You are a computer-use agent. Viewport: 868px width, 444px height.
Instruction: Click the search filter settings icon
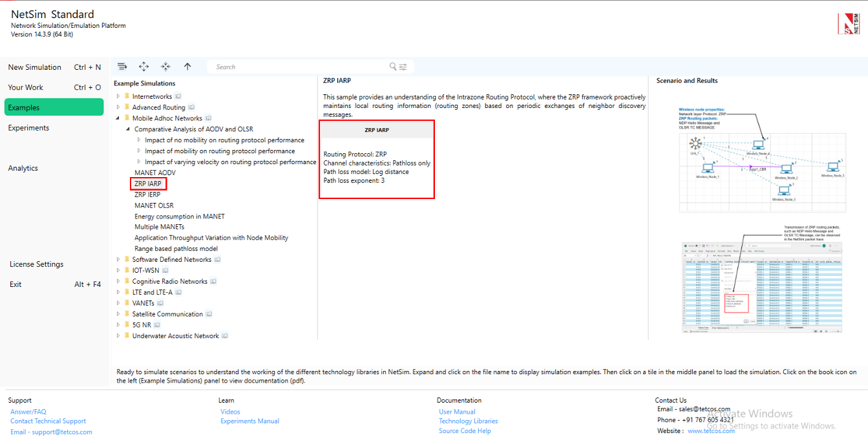(403, 67)
